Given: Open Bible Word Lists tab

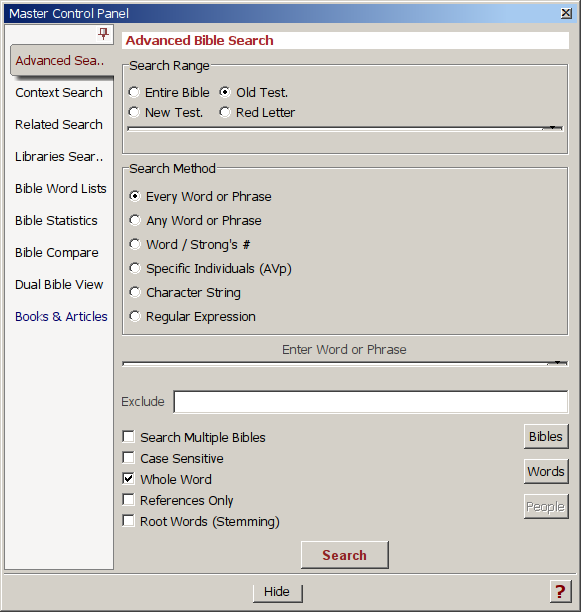Looking at the screenshot, I should (60, 189).
